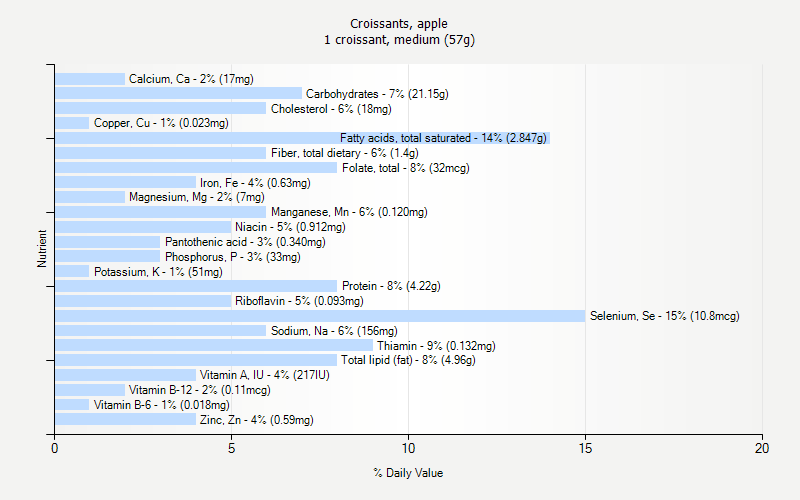
Task: Click the x-axis tick label '20'
Action: [x=762, y=448]
